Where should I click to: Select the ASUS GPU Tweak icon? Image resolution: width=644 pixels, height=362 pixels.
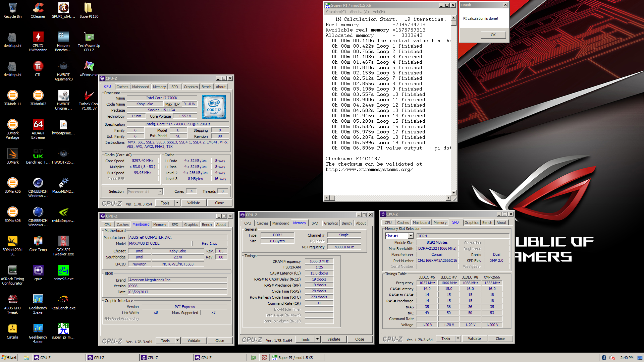pos(12,304)
